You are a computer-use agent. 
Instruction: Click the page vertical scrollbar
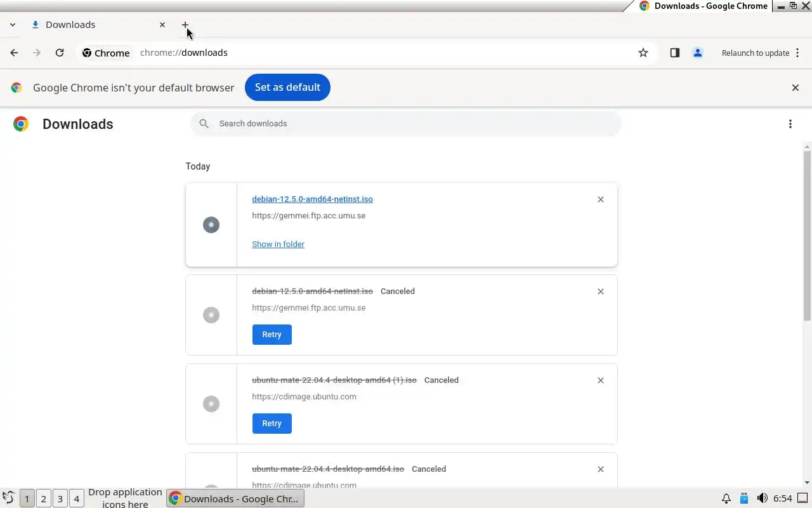807,234
